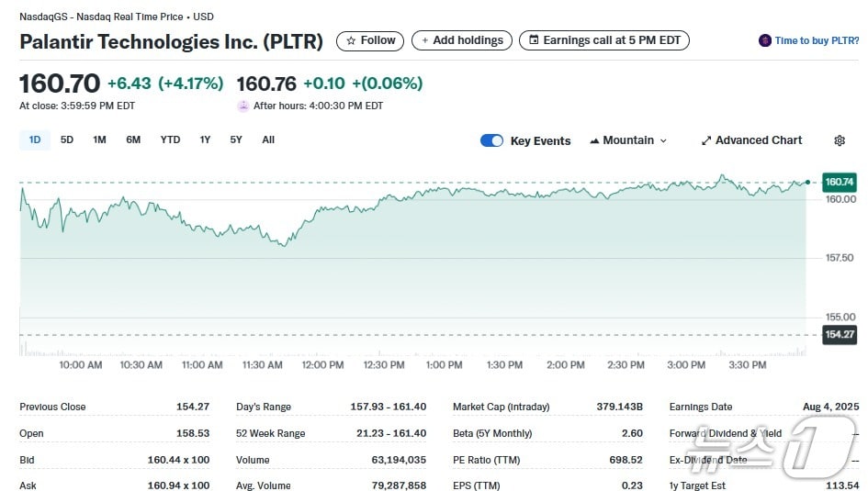Click the 160.74 current price marker on chart
The image size is (868, 491).
tap(840, 182)
